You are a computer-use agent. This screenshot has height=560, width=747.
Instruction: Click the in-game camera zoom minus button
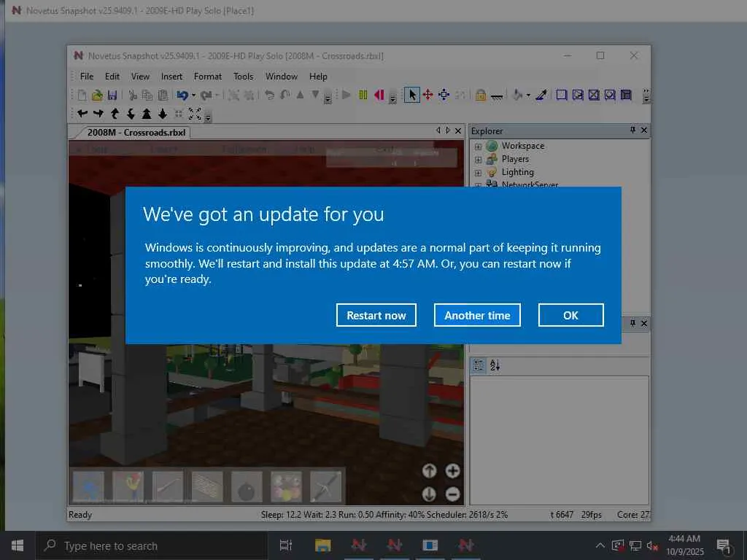pyautogui.click(x=452, y=494)
